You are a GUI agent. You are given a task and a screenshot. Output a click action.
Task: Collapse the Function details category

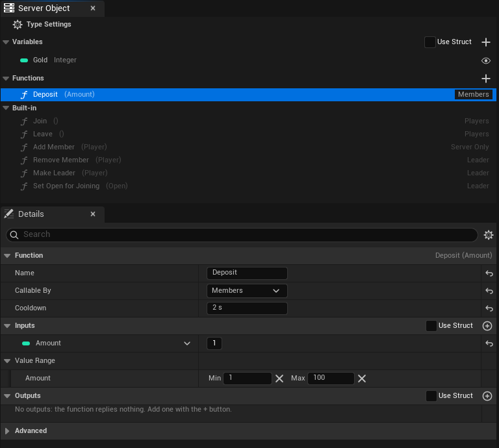(x=7, y=256)
